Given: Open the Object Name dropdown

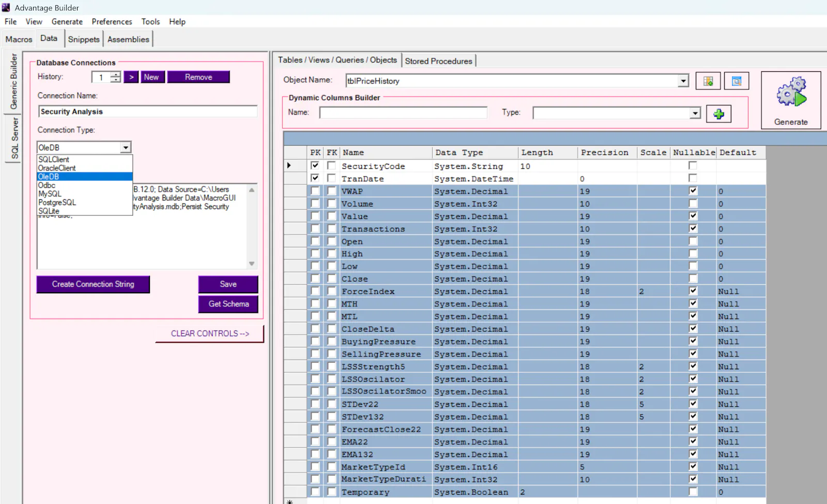Looking at the screenshot, I should (683, 81).
